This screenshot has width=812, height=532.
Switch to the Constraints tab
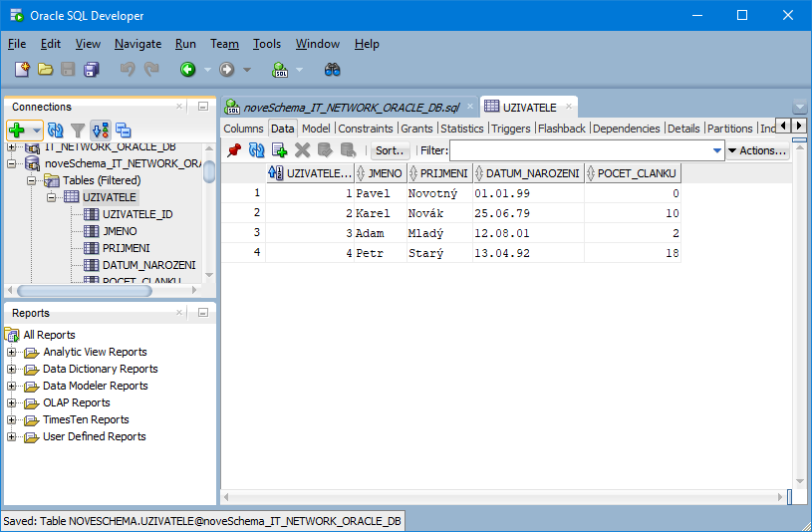click(x=366, y=129)
